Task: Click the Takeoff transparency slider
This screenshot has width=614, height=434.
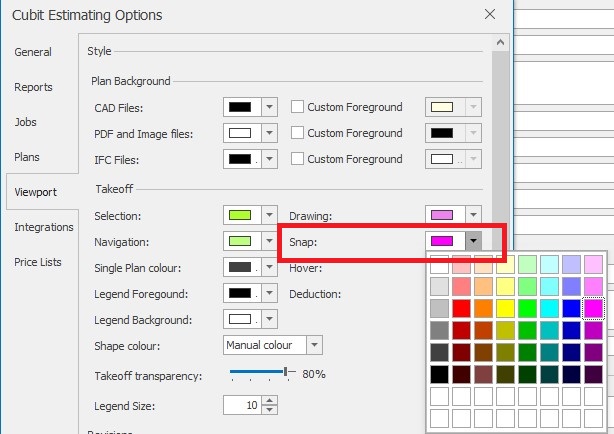Action: click(258, 373)
